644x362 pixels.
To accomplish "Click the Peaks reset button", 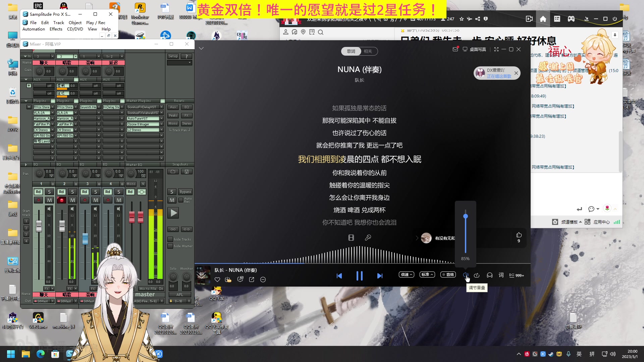I will click(173, 115).
